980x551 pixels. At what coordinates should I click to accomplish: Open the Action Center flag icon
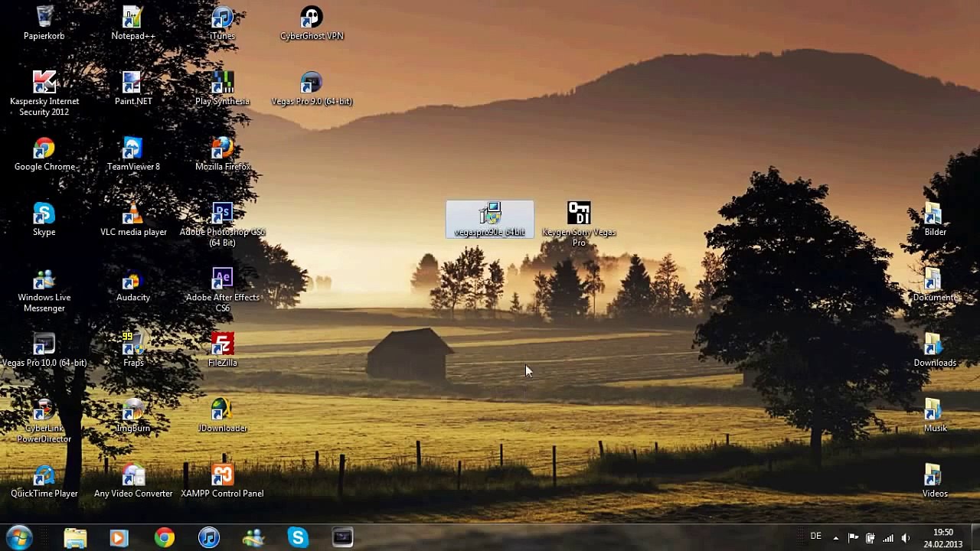[x=853, y=538]
